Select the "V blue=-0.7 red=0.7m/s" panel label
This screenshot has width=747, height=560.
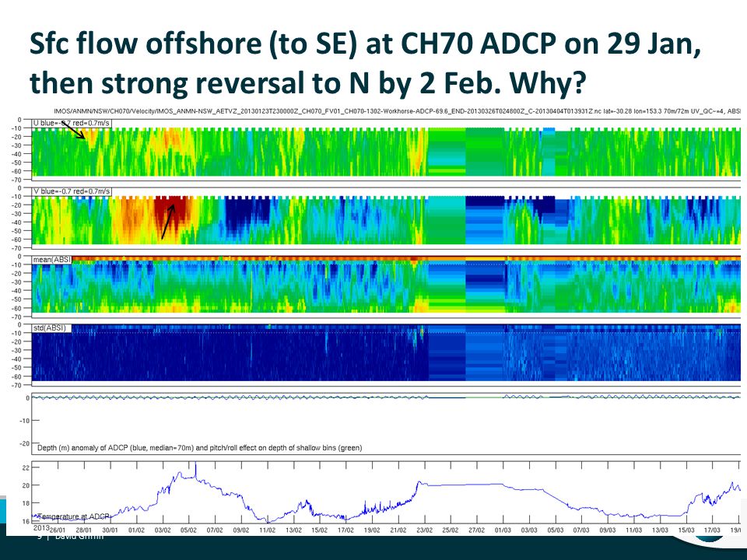tap(72, 191)
